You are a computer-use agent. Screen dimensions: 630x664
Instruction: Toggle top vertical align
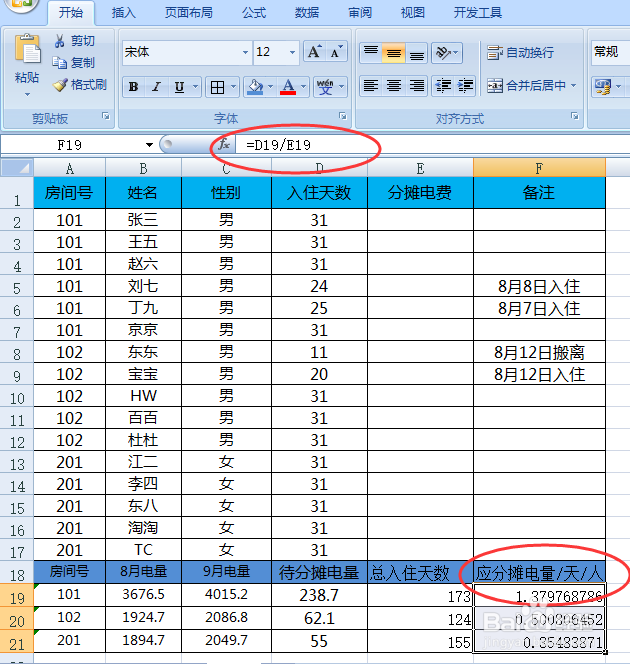pos(371,53)
